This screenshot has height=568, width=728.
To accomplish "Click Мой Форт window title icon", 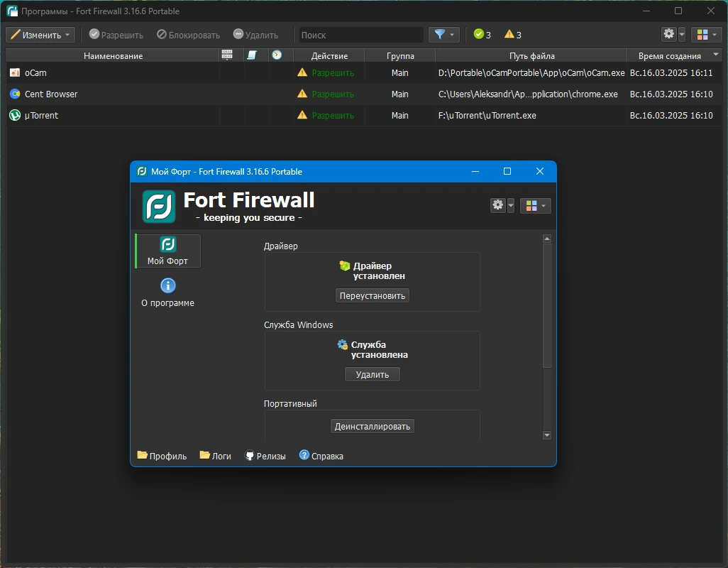I will (142, 171).
